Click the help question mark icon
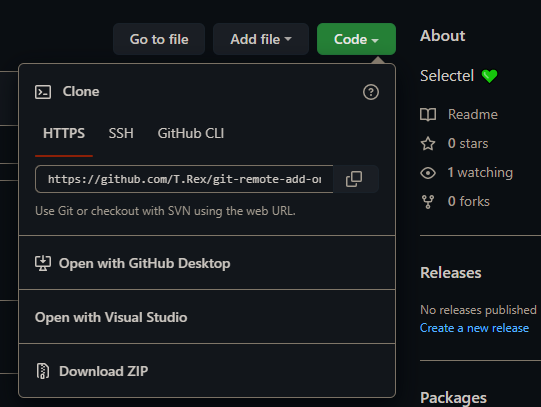Image resolution: width=541 pixels, height=407 pixels. click(371, 92)
